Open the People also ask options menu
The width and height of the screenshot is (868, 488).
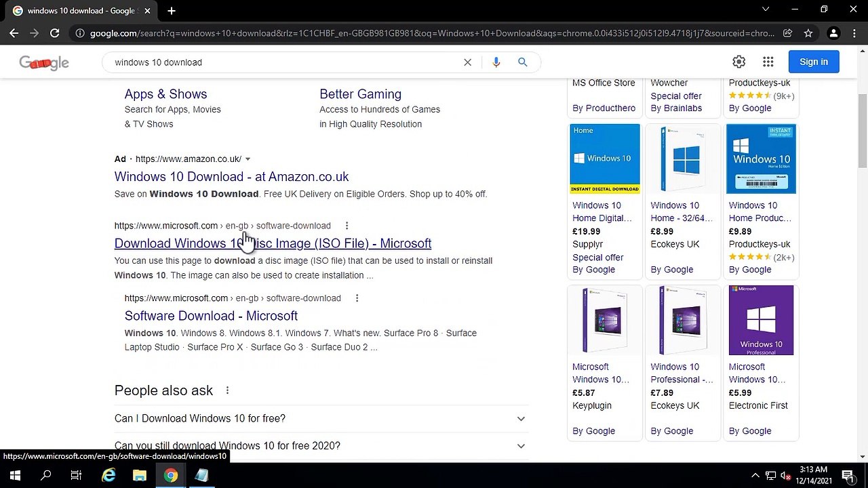point(227,390)
